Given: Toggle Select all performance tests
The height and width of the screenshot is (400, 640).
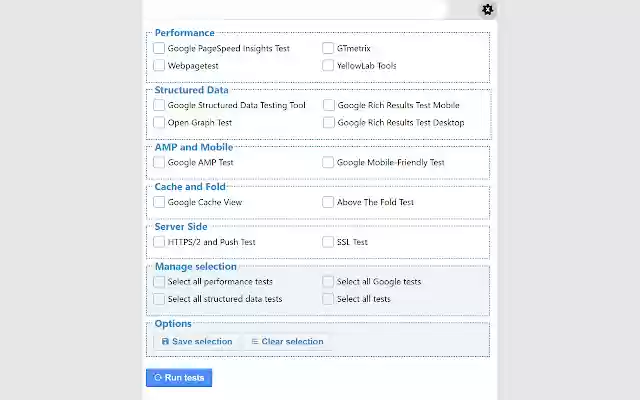Looking at the screenshot, I should click(x=159, y=282).
